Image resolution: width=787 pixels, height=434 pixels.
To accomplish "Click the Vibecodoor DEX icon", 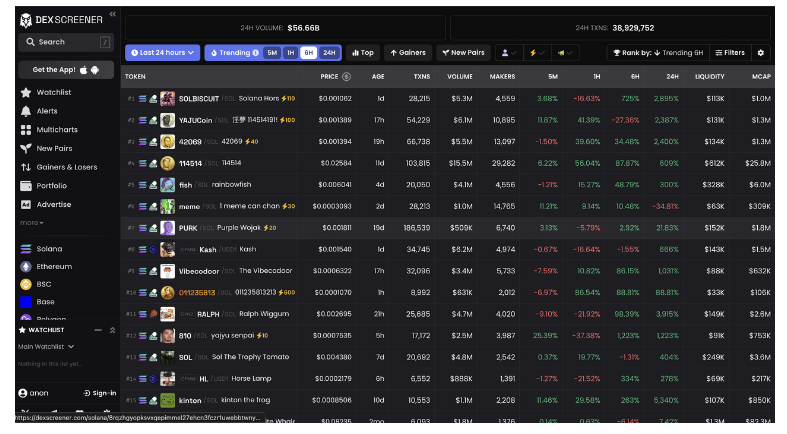I will tap(153, 271).
